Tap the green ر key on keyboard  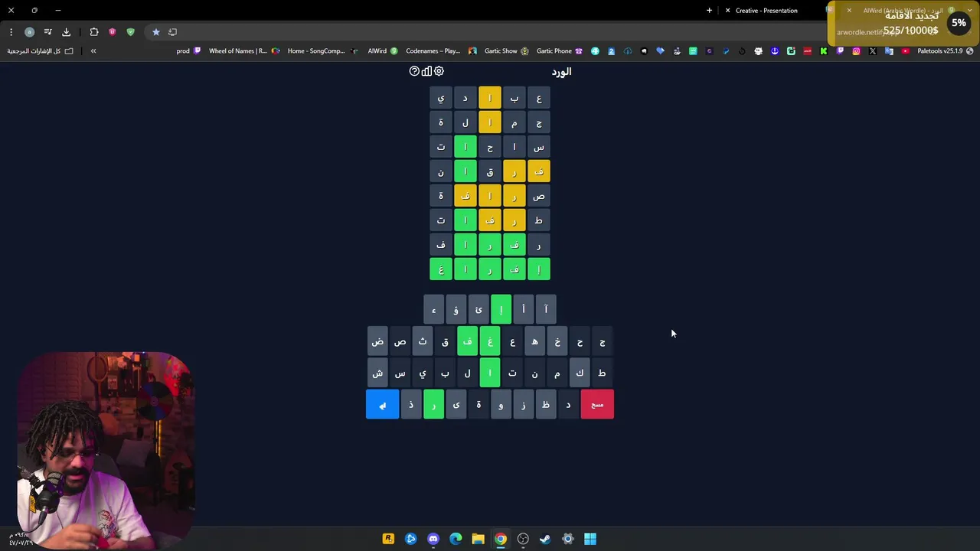[433, 405]
